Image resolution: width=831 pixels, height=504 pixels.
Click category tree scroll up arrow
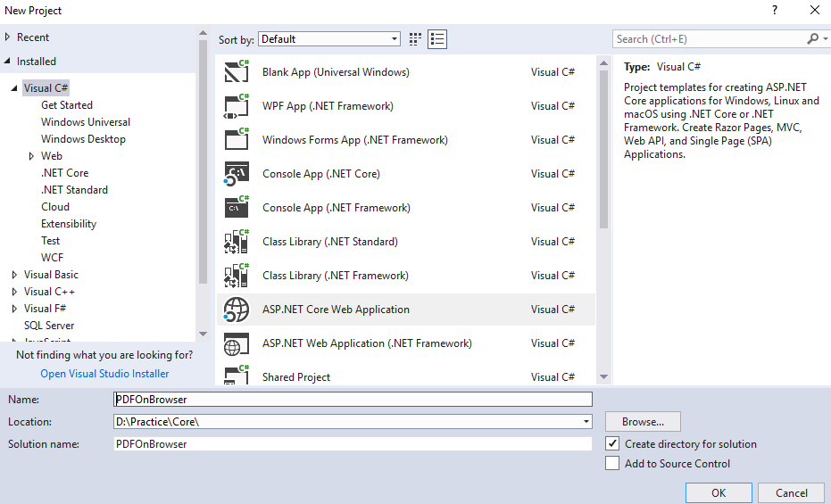203,33
